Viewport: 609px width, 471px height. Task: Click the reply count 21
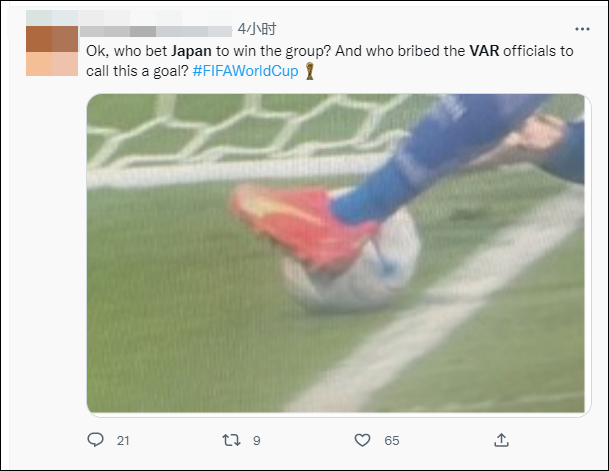[124, 440]
